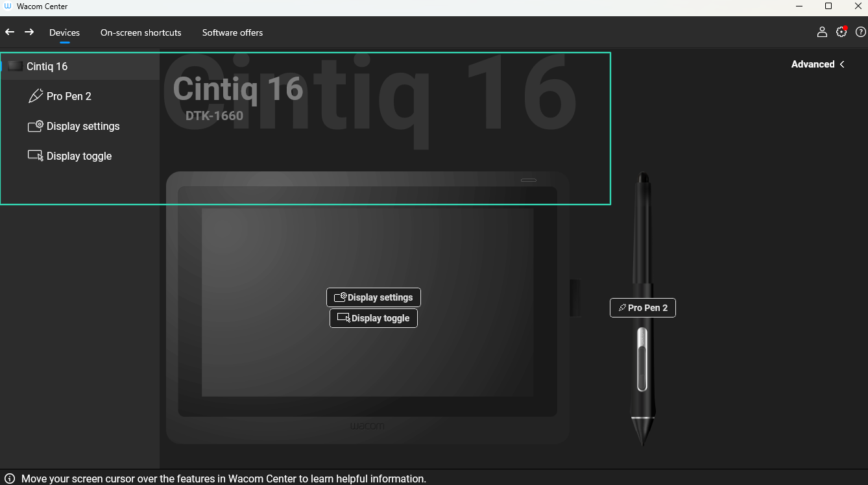The height and width of the screenshot is (485, 868).
Task: Go back with the left arrow
Action: (x=10, y=32)
